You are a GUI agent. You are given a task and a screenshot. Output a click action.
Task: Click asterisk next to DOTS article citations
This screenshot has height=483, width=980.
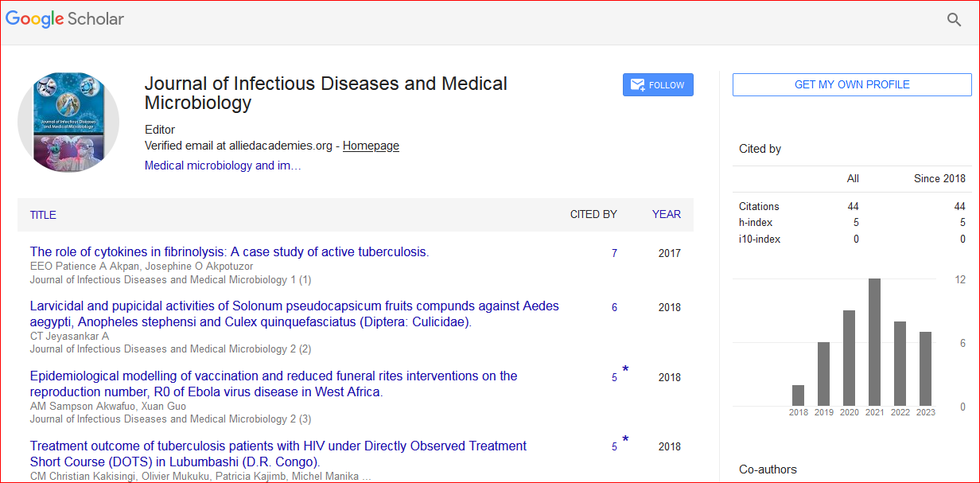pyautogui.click(x=625, y=440)
